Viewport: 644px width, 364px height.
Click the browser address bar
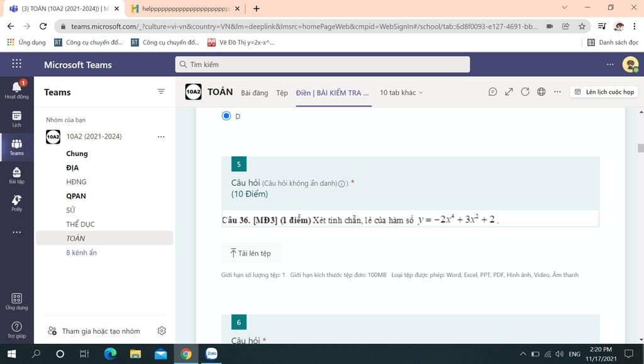(x=304, y=26)
